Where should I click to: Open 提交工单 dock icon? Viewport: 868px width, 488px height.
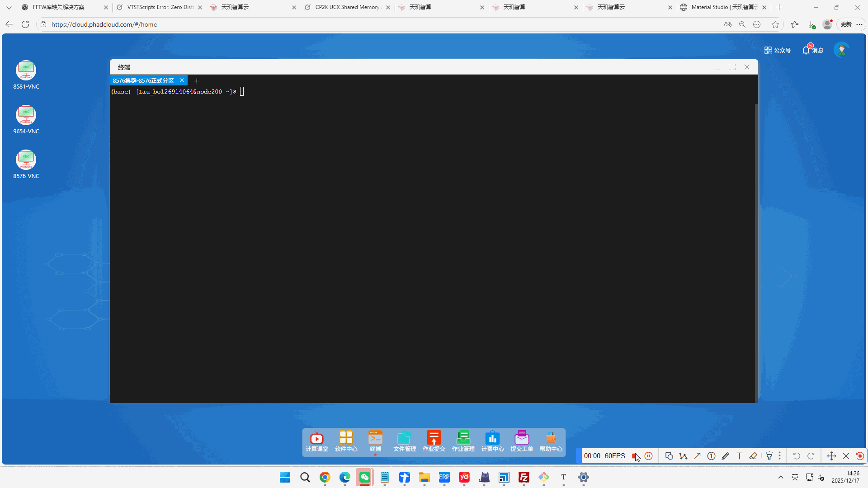(522, 441)
